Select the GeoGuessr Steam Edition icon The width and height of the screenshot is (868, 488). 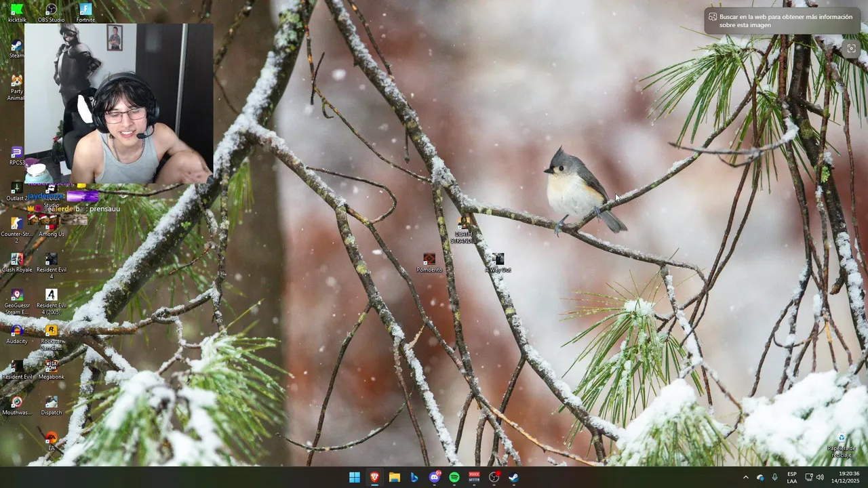[x=16, y=302]
